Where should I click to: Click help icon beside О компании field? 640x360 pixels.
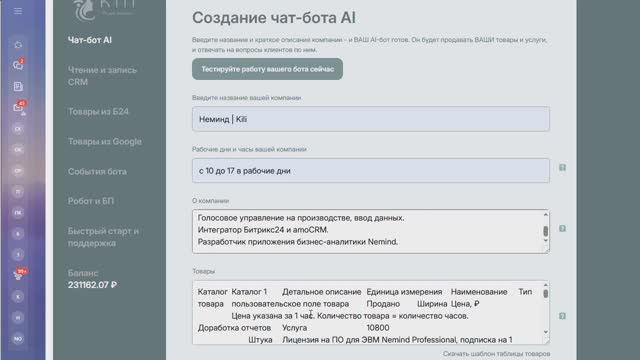[x=562, y=229]
